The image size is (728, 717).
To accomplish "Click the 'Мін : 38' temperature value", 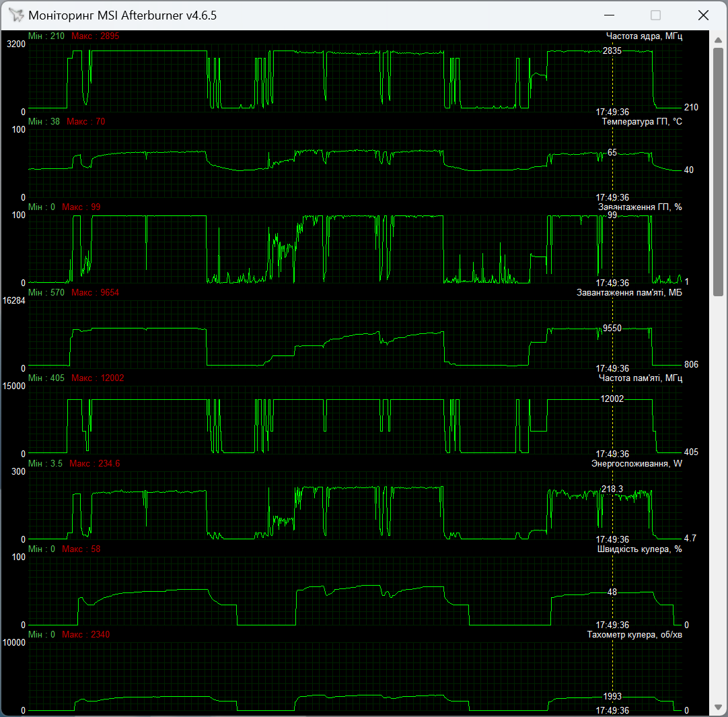I will pos(44,121).
